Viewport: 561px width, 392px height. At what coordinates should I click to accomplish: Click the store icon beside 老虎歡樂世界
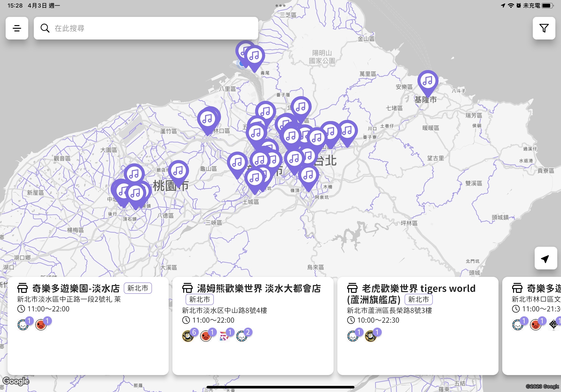click(x=352, y=288)
